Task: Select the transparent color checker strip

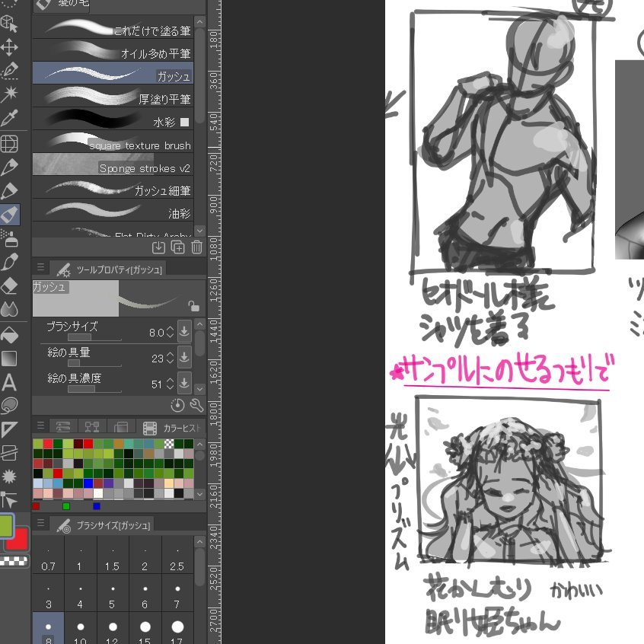Action: click(x=14, y=561)
